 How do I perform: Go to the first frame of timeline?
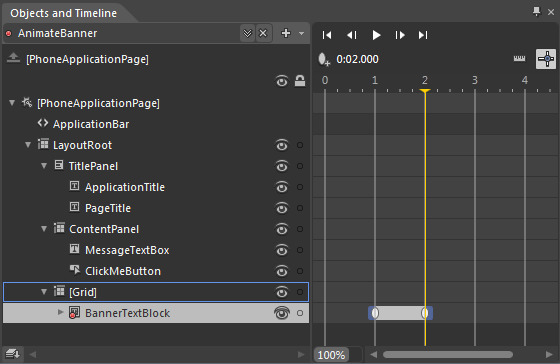tap(327, 35)
